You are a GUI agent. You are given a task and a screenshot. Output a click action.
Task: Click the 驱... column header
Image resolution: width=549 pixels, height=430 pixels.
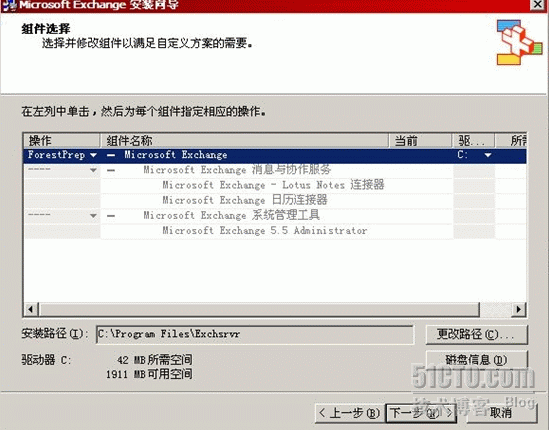[473, 140]
